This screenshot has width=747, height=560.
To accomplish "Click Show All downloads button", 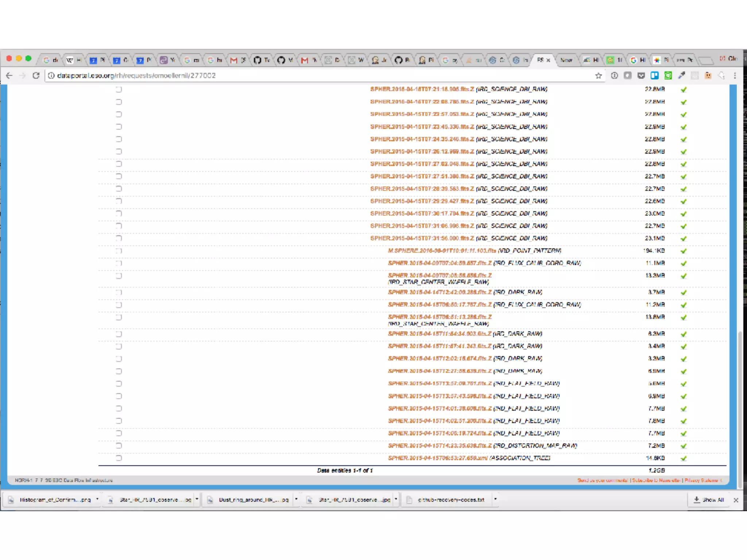I will point(709,500).
